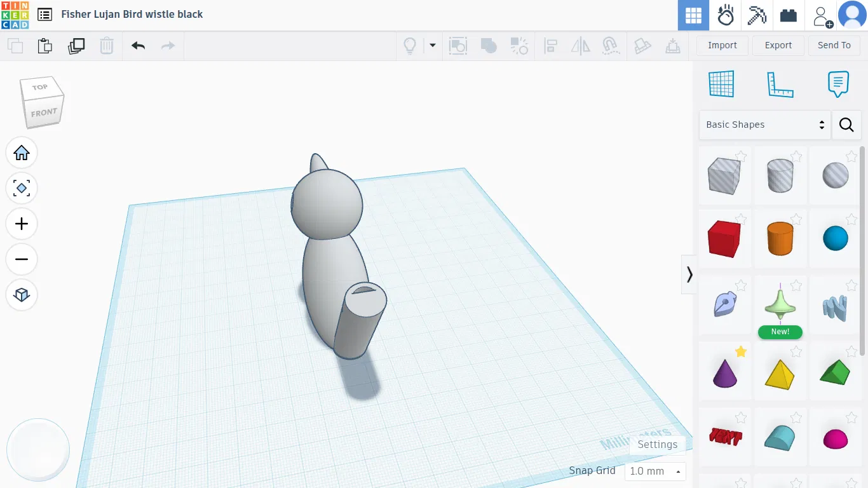This screenshot has width=868, height=488.
Task: Favorite the red Box with its star
Action: coord(741,219)
